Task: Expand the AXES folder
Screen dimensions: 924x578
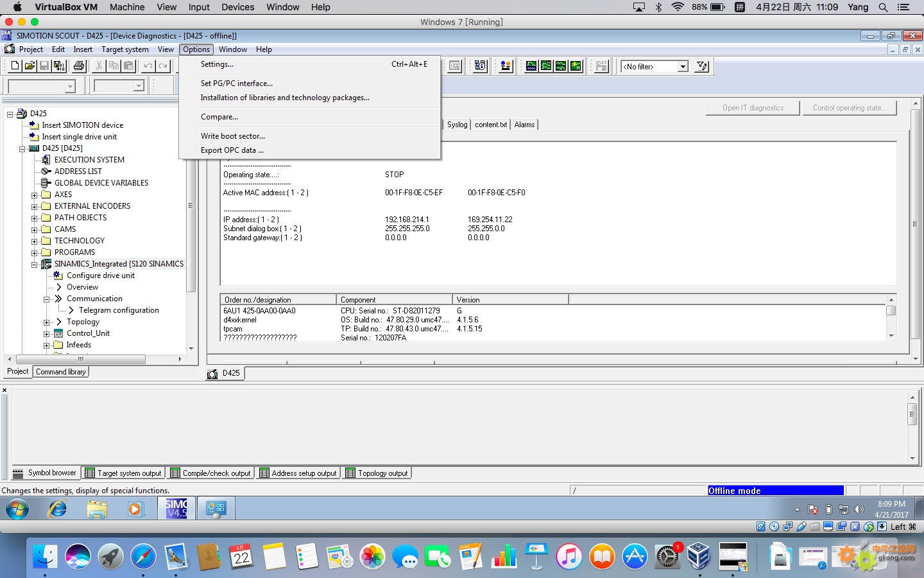Action: [x=35, y=195]
